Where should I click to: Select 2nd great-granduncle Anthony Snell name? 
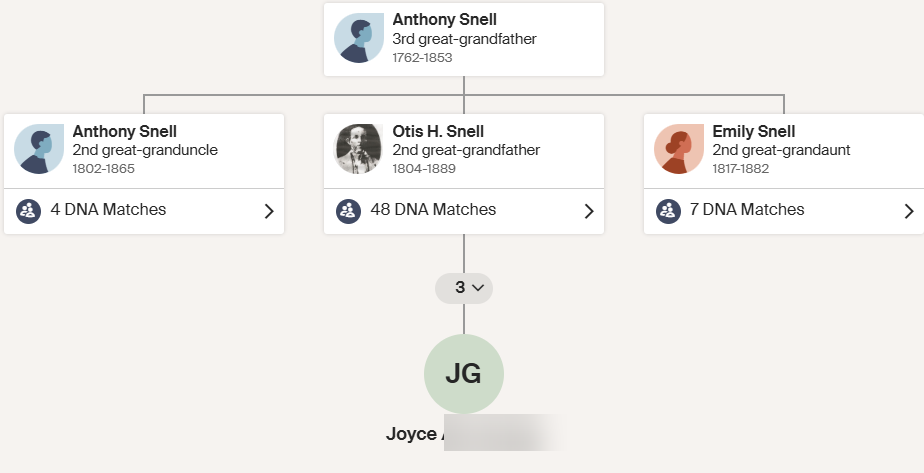pyautogui.click(x=124, y=131)
